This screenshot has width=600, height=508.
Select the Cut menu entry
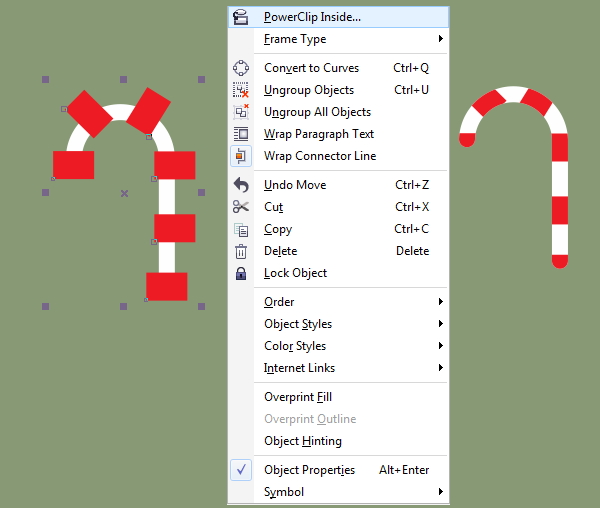(338, 207)
